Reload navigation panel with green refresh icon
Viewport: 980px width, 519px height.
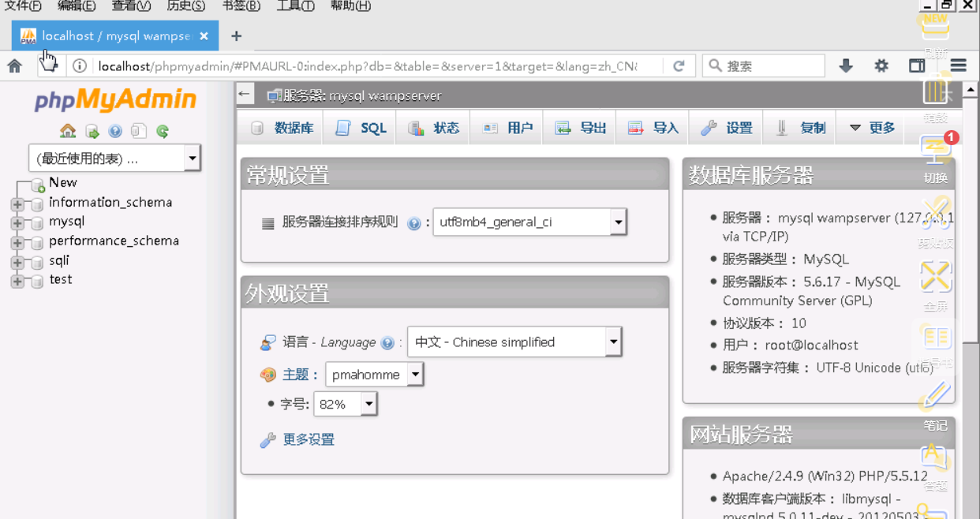163,131
